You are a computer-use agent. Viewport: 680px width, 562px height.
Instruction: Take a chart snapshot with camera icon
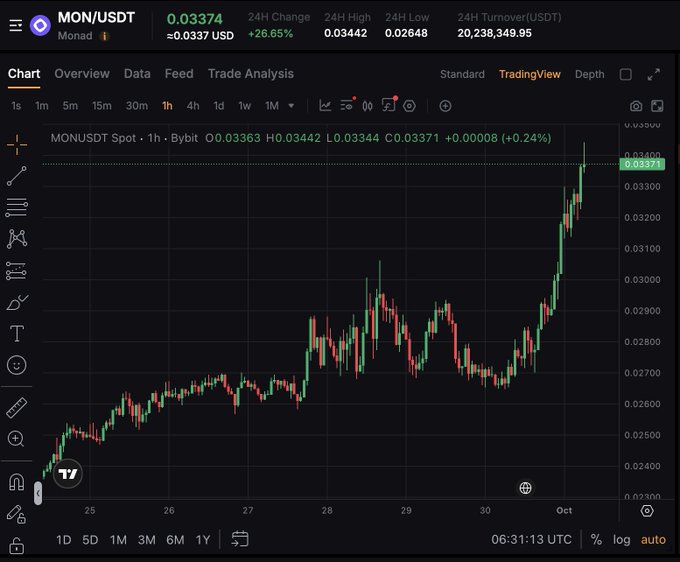[x=636, y=106]
